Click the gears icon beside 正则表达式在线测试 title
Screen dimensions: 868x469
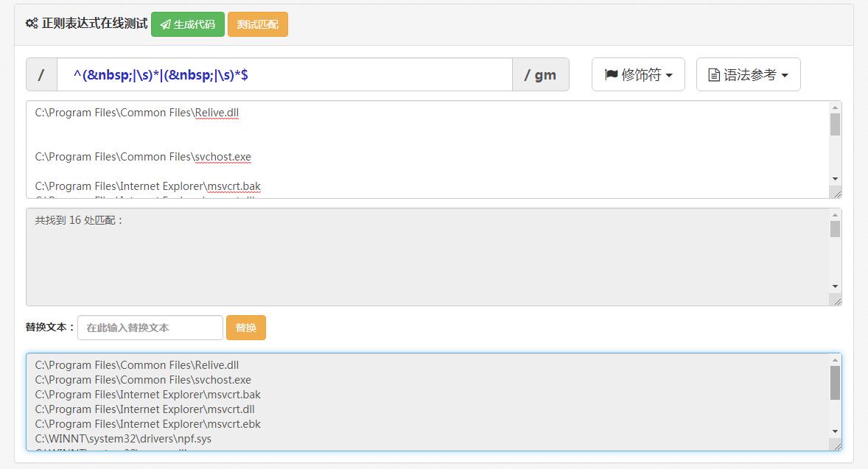tap(31, 24)
